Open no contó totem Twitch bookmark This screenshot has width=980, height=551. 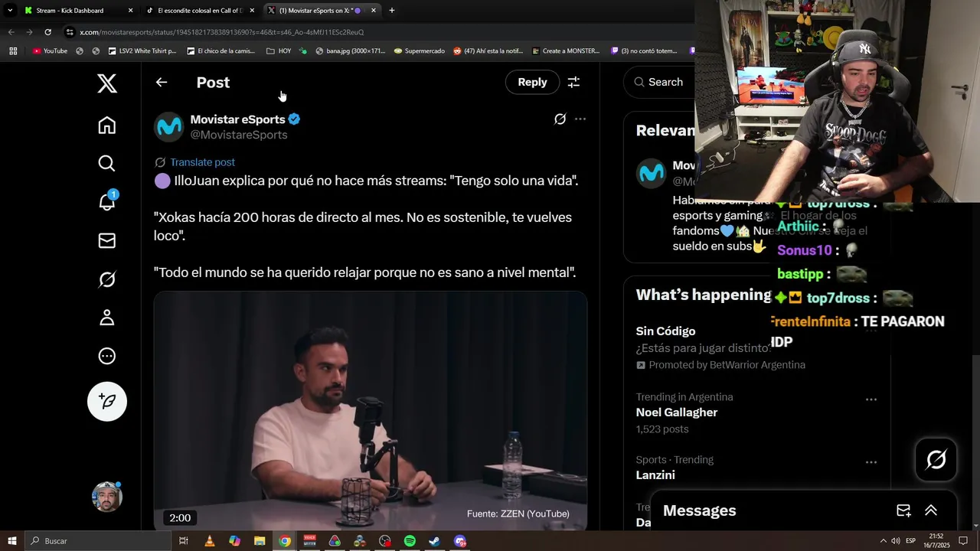click(644, 51)
